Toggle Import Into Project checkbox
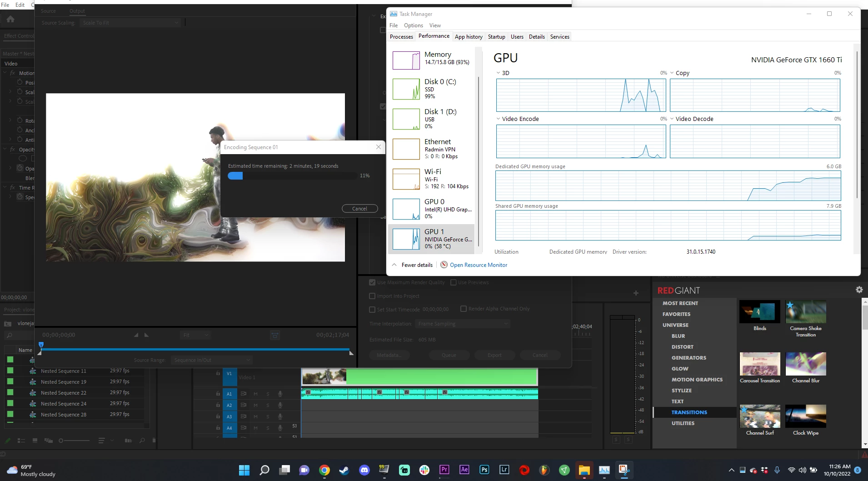Viewport: 868px width, 481px height. click(372, 296)
